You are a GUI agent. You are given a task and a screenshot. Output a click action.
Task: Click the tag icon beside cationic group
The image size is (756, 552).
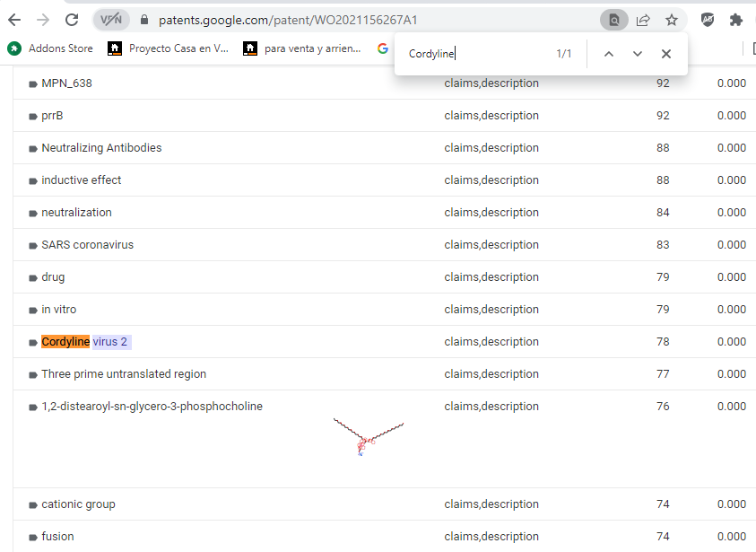click(x=33, y=505)
